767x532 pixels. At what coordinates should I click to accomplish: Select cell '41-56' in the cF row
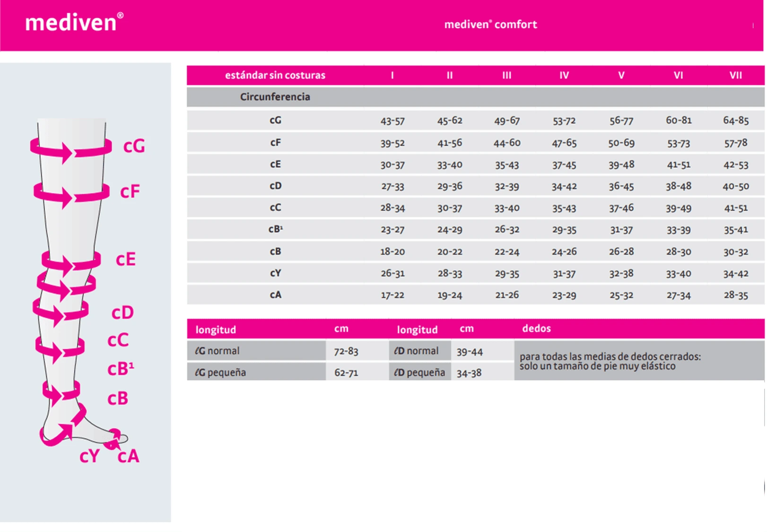tap(450, 143)
